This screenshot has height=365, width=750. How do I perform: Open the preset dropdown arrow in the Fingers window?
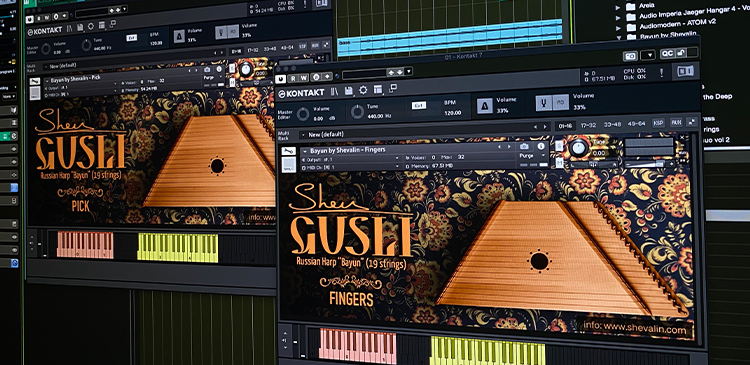click(408, 71)
